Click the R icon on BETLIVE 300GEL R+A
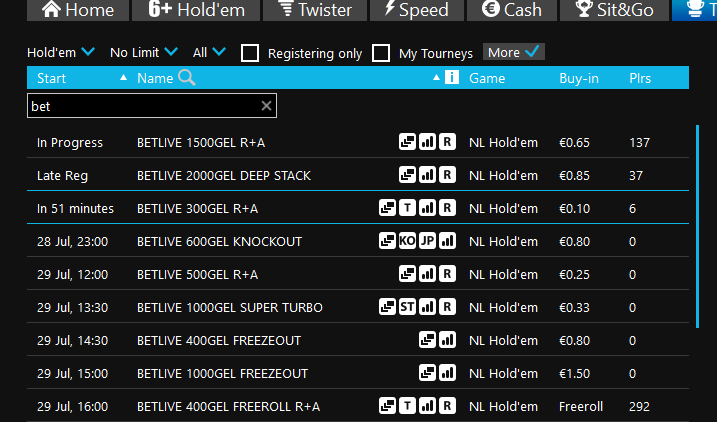The height and width of the screenshot is (422, 717). [x=447, y=208]
